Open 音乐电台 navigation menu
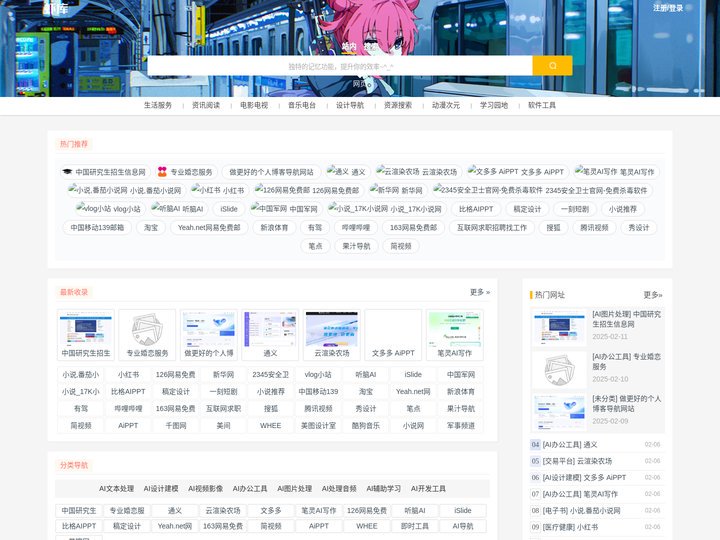Viewport: 720px width, 540px height. click(x=302, y=105)
